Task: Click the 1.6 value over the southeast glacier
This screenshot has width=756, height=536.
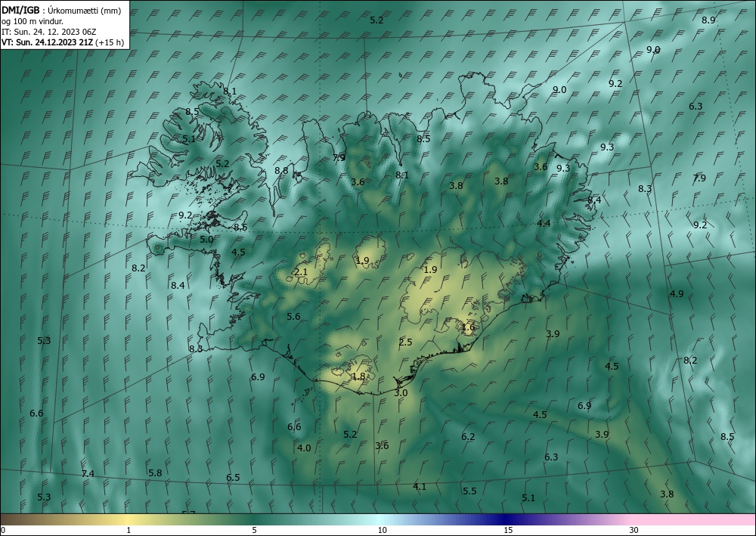Action: click(468, 327)
